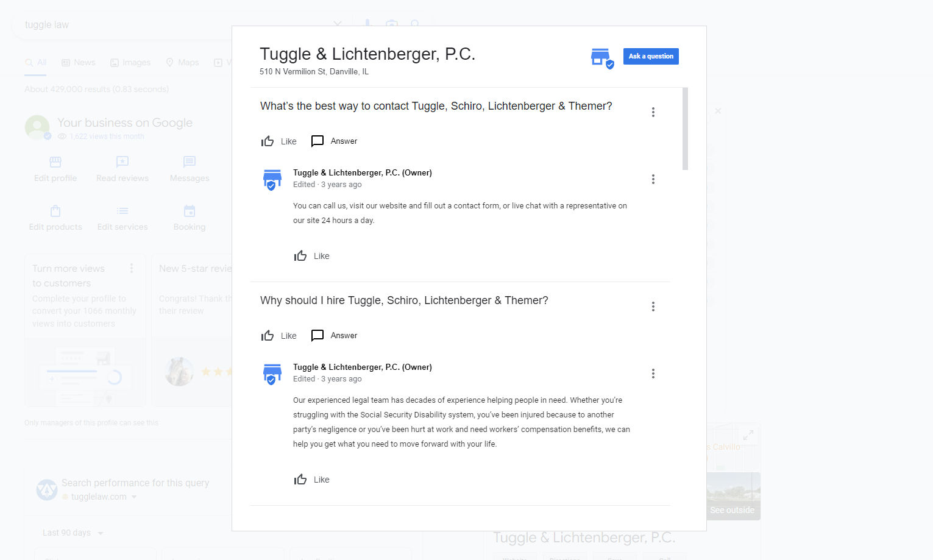Like the owner's contact form answer
This screenshot has width=933, height=560.
point(311,256)
